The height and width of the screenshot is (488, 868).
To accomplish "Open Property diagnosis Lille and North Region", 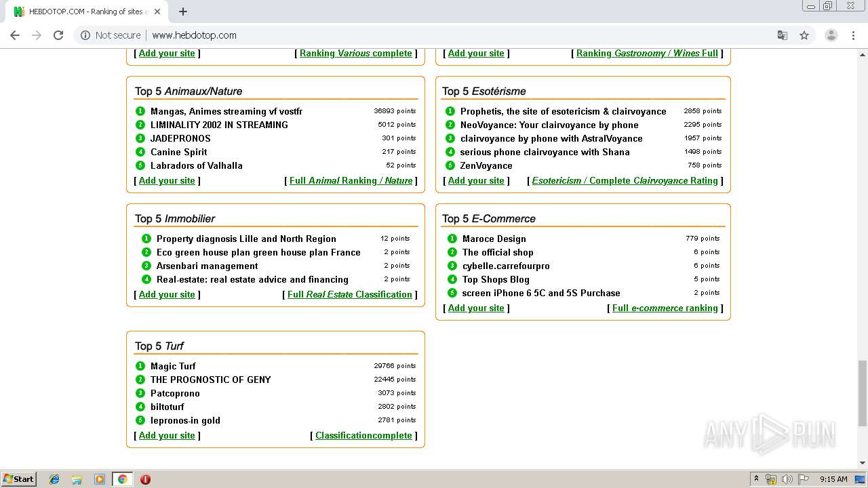I will (246, 239).
